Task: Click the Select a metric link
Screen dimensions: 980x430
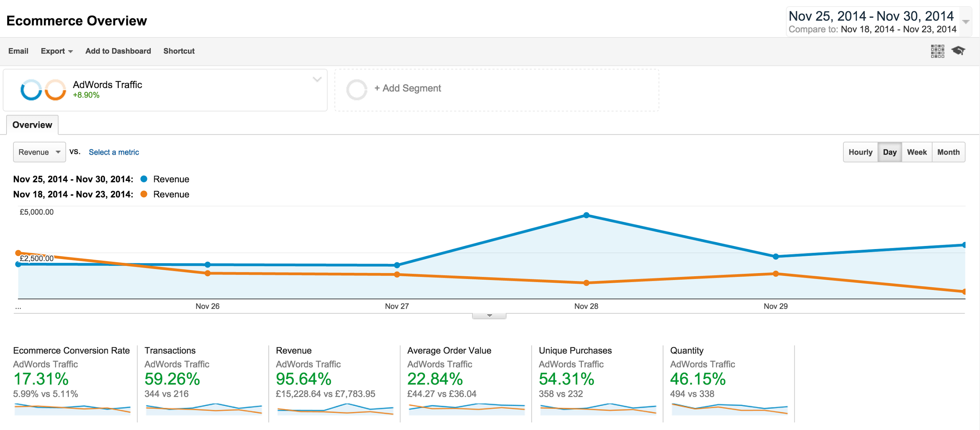Action: click(x=114, y=152)
